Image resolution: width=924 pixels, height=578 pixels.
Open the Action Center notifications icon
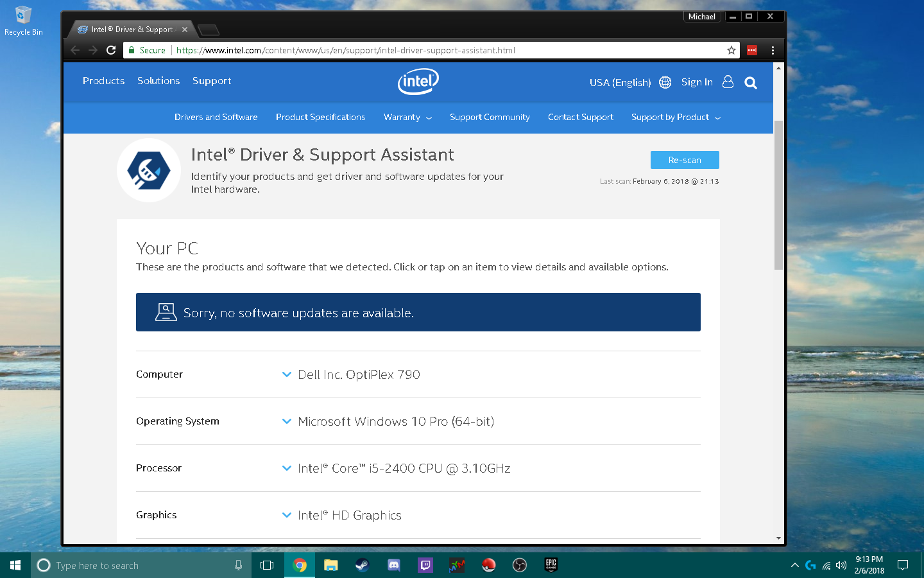(x=903, y=565)
